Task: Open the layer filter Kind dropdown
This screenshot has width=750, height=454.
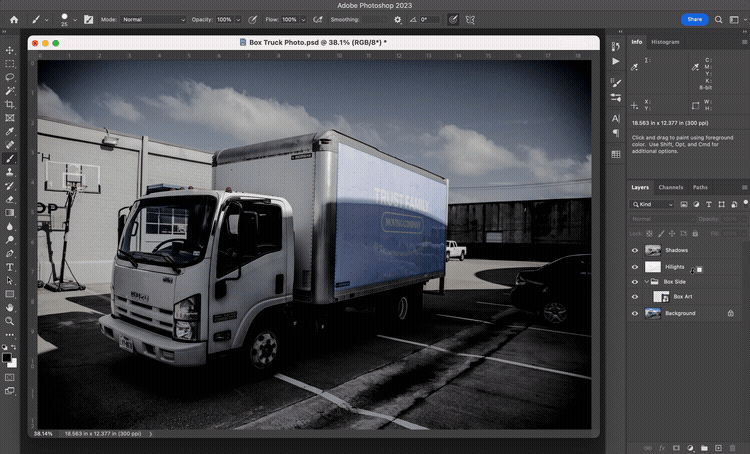Action: (x=652, y=204)
